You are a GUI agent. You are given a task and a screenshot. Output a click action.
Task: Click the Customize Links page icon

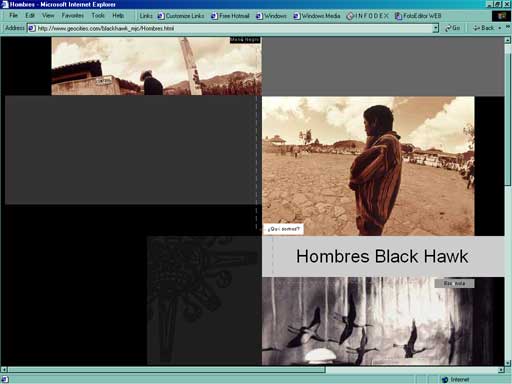[x=161, y=16]
